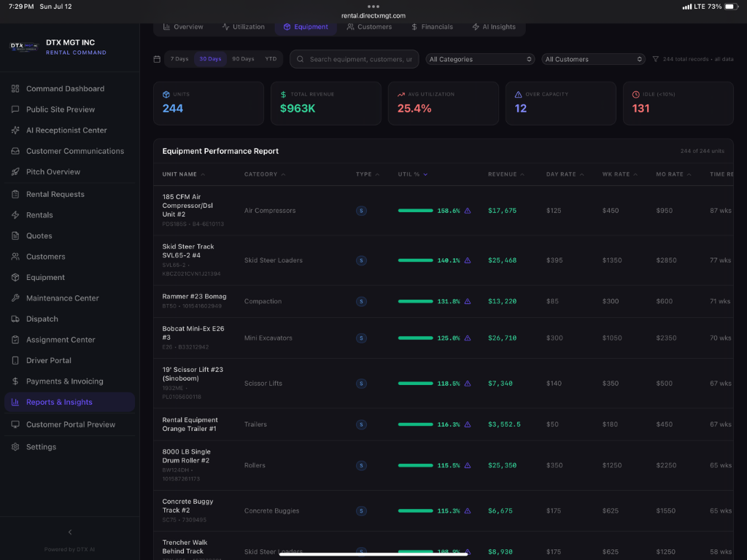
Task: Collapse the sidebar with chevron
Action: (x=70, y=532)
